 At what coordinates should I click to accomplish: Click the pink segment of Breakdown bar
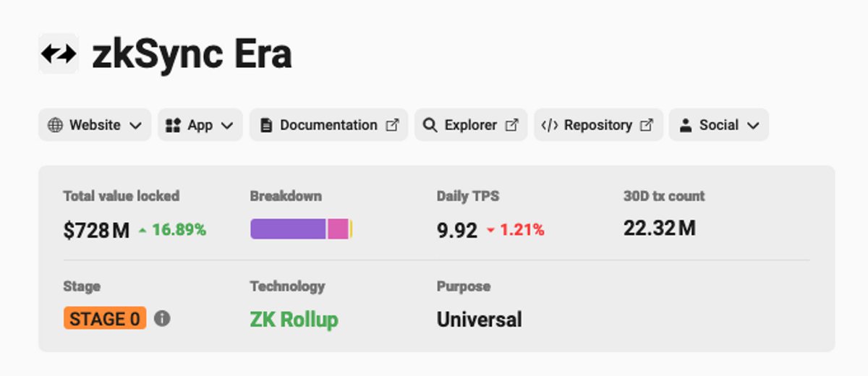click(x=339, y=229)
